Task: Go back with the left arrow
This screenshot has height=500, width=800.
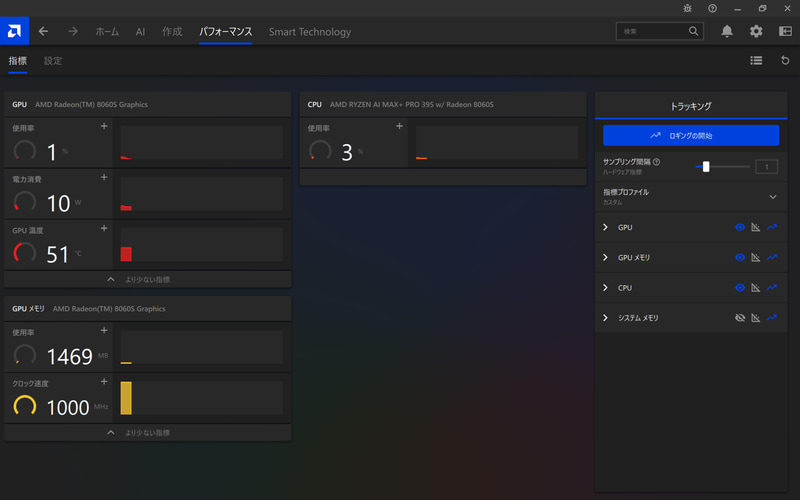Action: [x=43, y=32]
